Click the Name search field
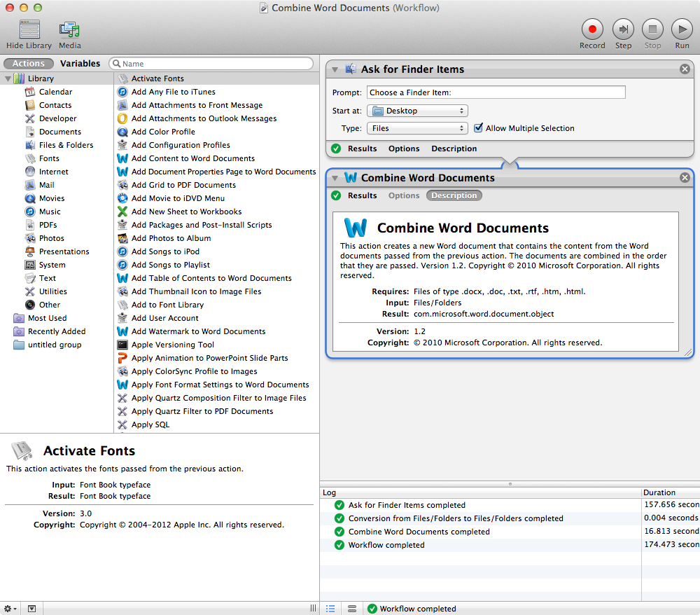The height and width of the screenshot is (615, 700). coord(211,64)
